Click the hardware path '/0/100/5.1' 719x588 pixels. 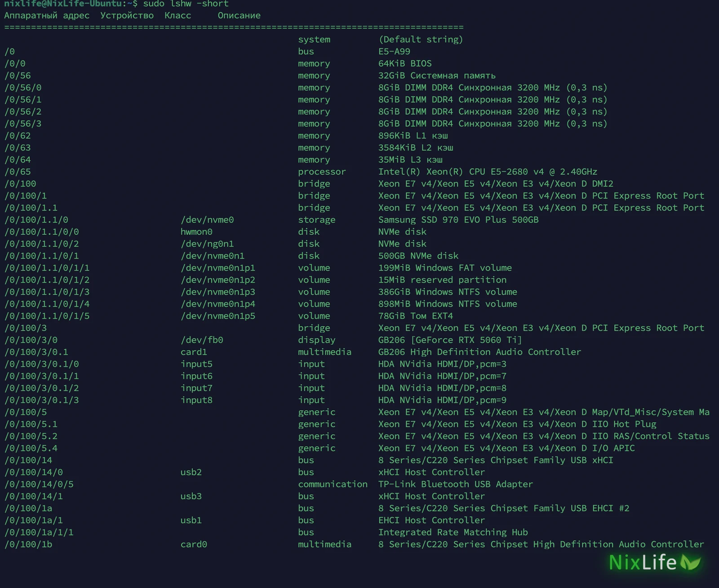pyautogui.click(x=31, y=424)
